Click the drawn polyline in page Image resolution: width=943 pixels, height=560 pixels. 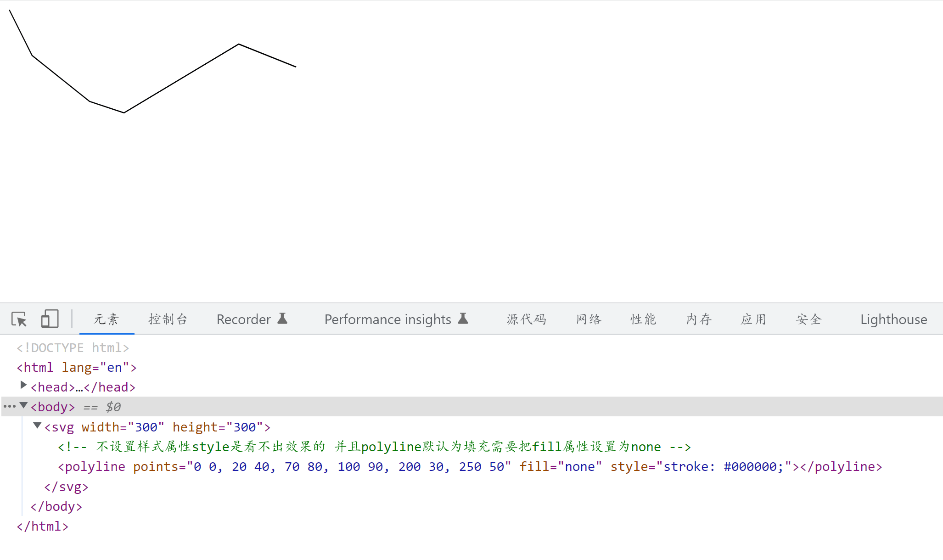point(181,78)
